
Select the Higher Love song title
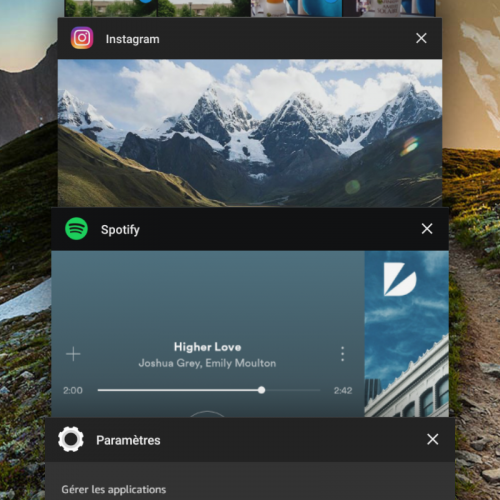(x=207, y=347)
